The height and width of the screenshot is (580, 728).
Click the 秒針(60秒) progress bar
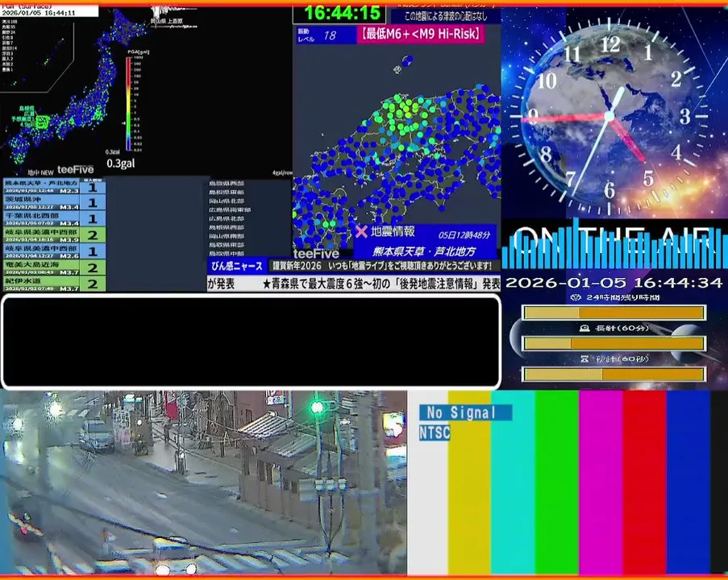(614, 374)
